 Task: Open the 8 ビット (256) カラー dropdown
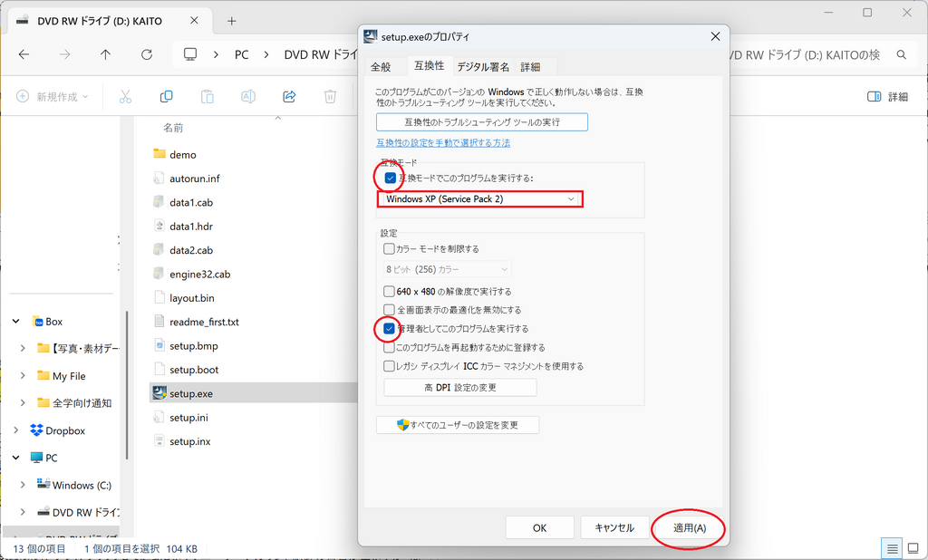448,269
